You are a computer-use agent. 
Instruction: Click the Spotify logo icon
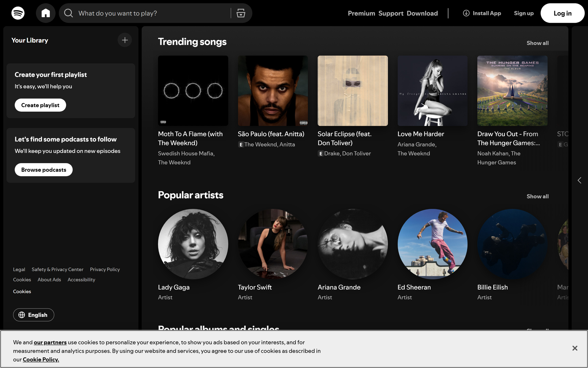pos(18,13)
